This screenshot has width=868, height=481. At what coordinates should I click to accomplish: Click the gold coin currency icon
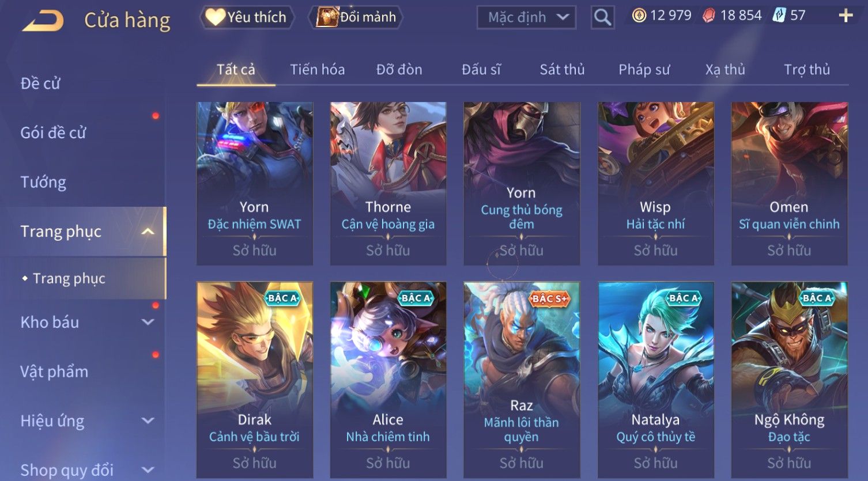tap(639, 16)
